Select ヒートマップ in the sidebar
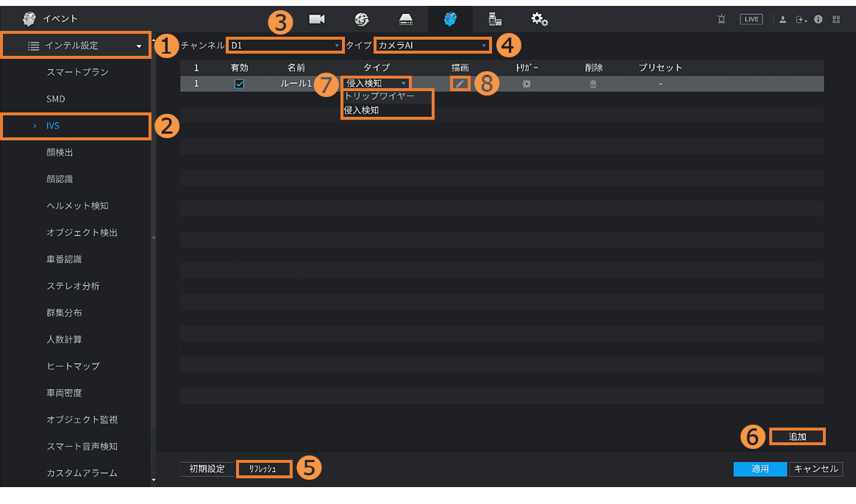The width and height of the screenshot is (856, 504). [x=73, y=366]
